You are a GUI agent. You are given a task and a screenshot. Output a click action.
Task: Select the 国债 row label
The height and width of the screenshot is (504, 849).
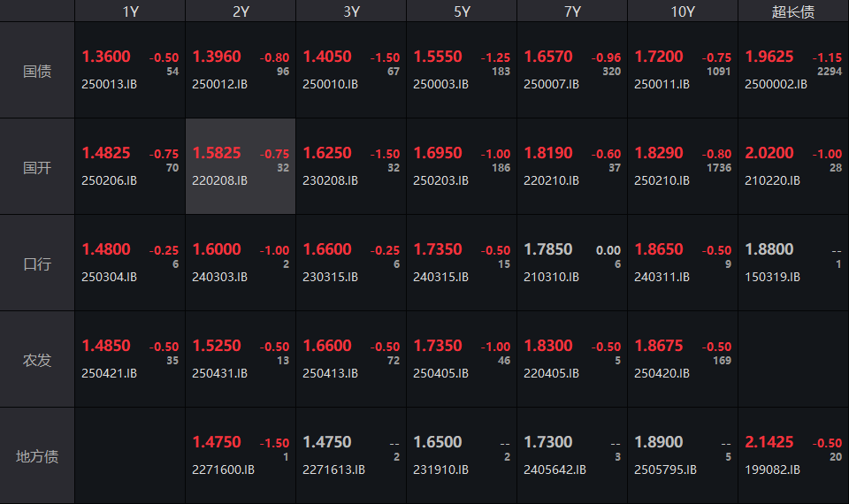37,71
